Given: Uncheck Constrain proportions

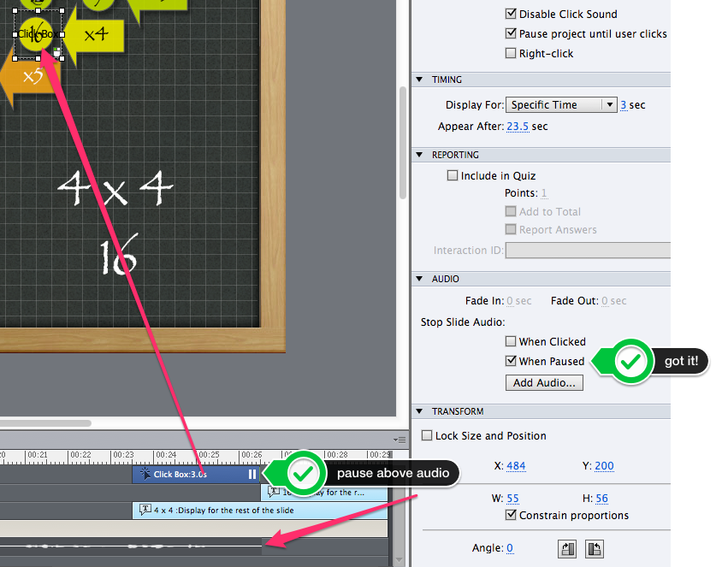Looking at the screenshot, I should coord(511,515).
